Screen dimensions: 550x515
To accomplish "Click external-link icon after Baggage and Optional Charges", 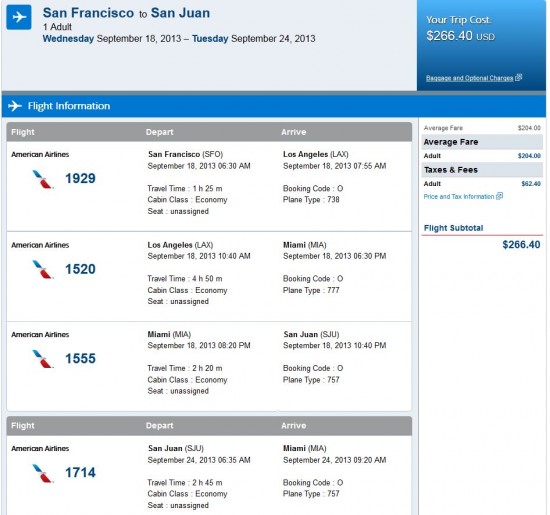I will pos(519,77).
